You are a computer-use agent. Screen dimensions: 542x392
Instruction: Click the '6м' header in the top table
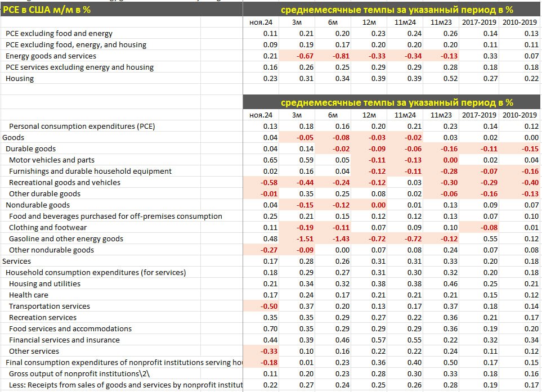333,22
